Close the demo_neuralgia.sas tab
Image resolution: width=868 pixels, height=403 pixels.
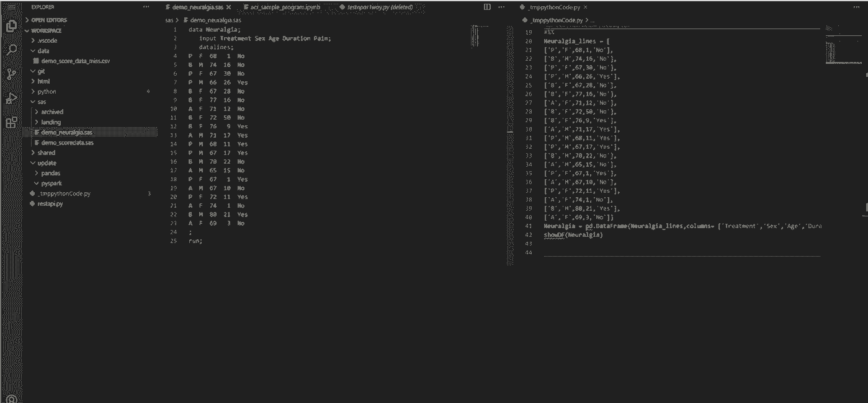point(229,7)
